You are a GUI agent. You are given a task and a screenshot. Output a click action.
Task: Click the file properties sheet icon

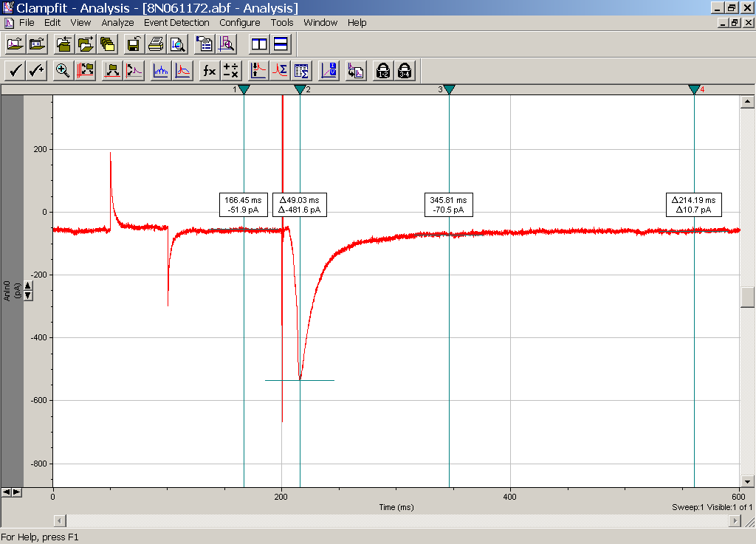[x=205, y=44]
